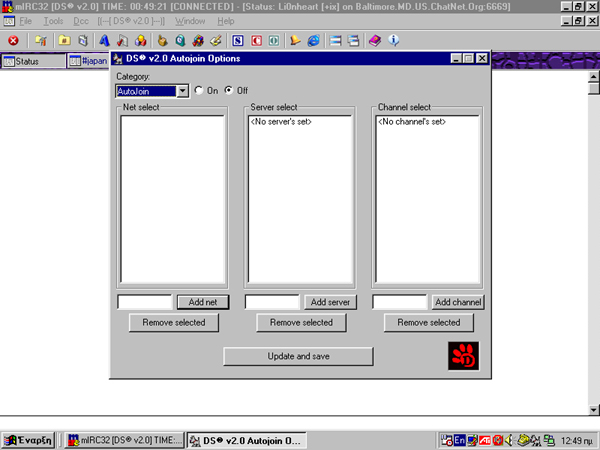Screen dimensions: 600x450
Task: Click the Update and save button
Action: point(298,356)
